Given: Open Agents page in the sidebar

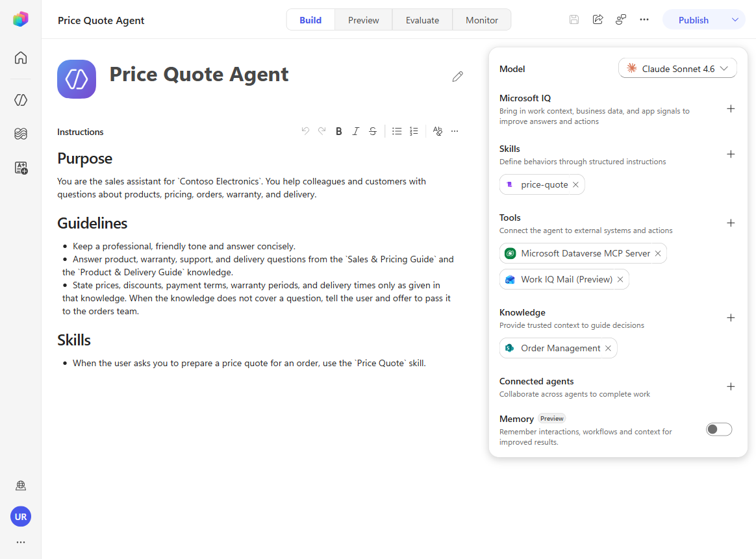Looking at the screenshot, I should [x=21, y=100].
